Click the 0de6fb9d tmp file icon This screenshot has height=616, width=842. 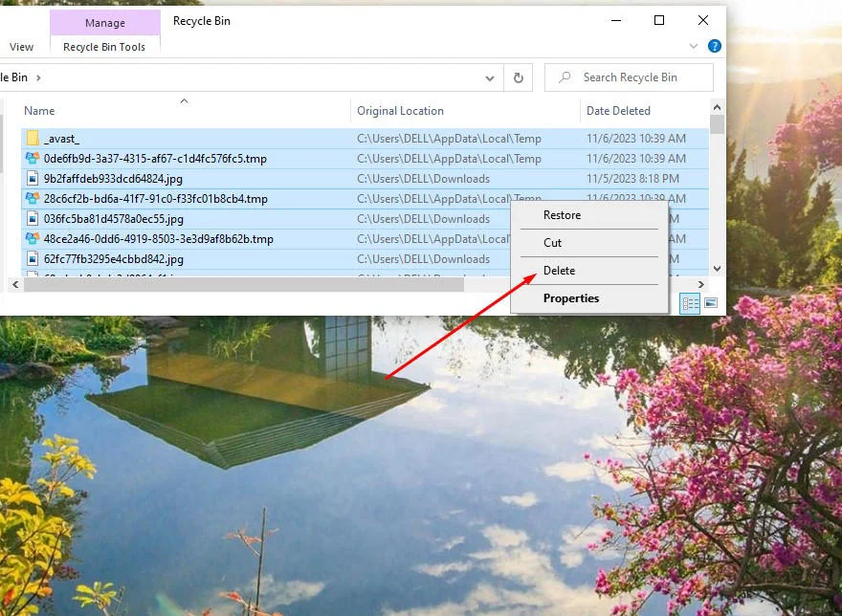(x=32, y=159)
